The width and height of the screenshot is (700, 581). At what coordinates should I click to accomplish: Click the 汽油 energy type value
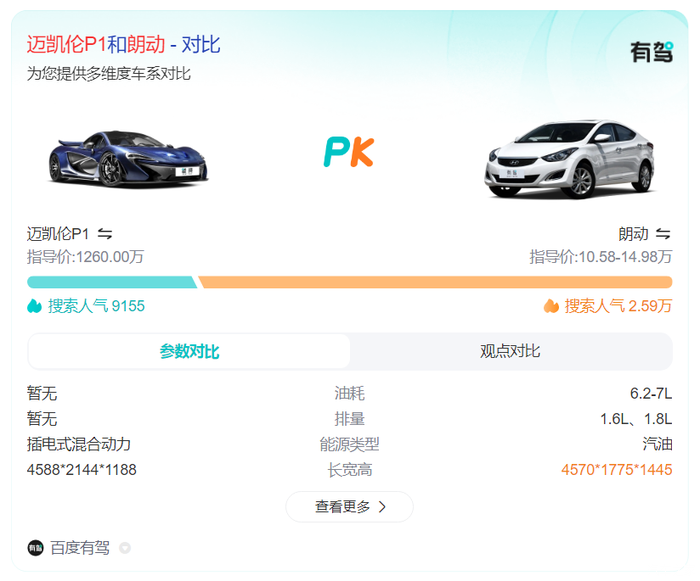coord(657,444)
